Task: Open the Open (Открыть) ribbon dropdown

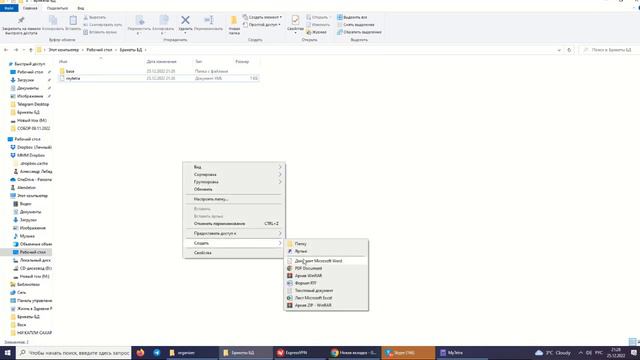Action: (x=318, y=17)
